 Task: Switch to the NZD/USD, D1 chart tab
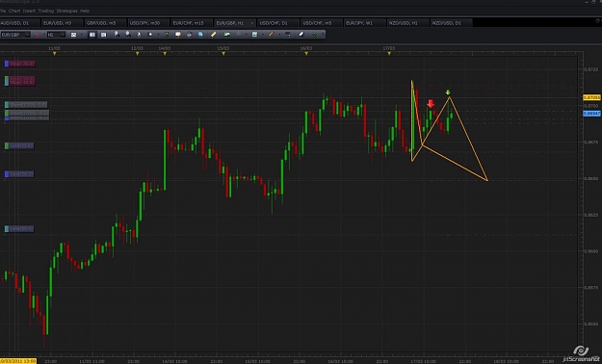coord(451,23)
